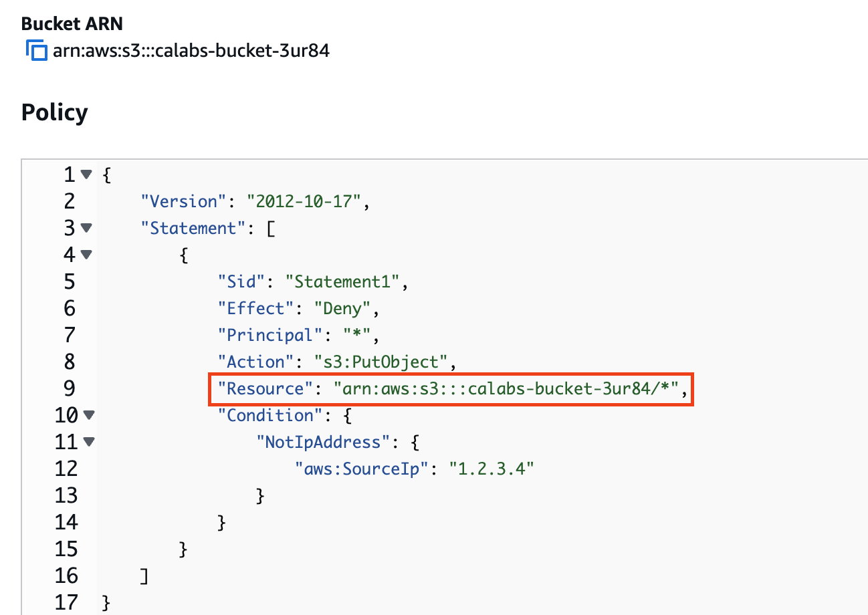
Task: Collapse the root object fold arrow on line 1
Action: (86, 174)
